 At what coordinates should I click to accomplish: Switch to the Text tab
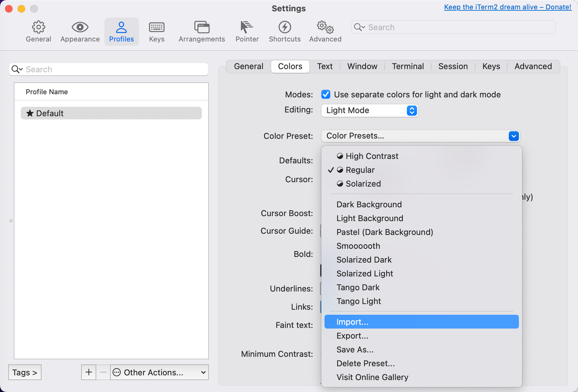(x=325, y=66)
